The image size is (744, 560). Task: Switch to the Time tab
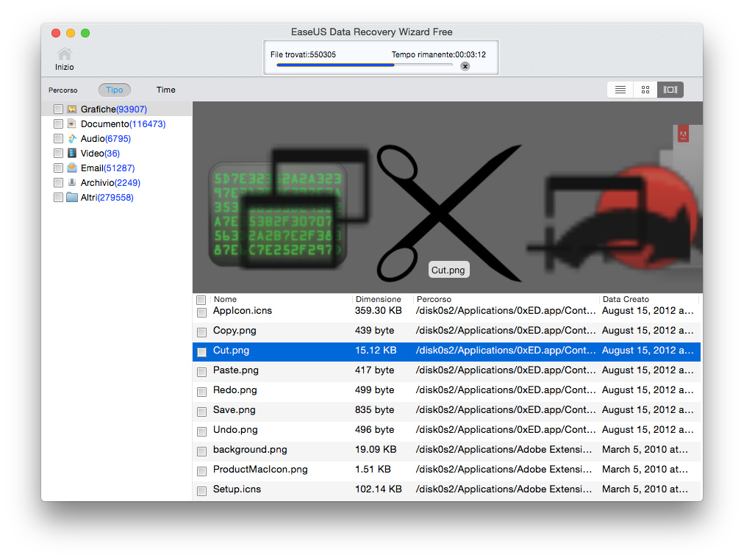tap(165, 90)
